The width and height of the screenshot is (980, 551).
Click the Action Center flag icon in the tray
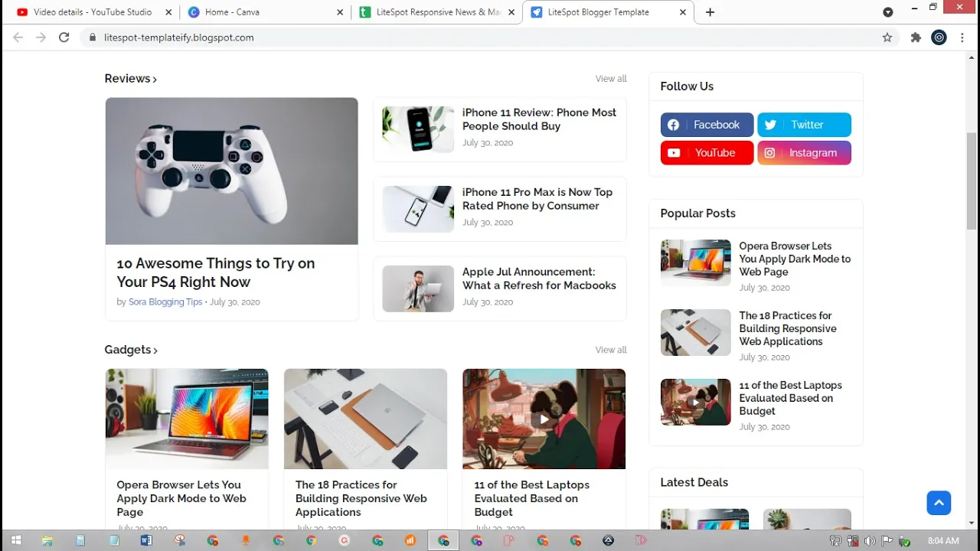(x=888, y=540)
